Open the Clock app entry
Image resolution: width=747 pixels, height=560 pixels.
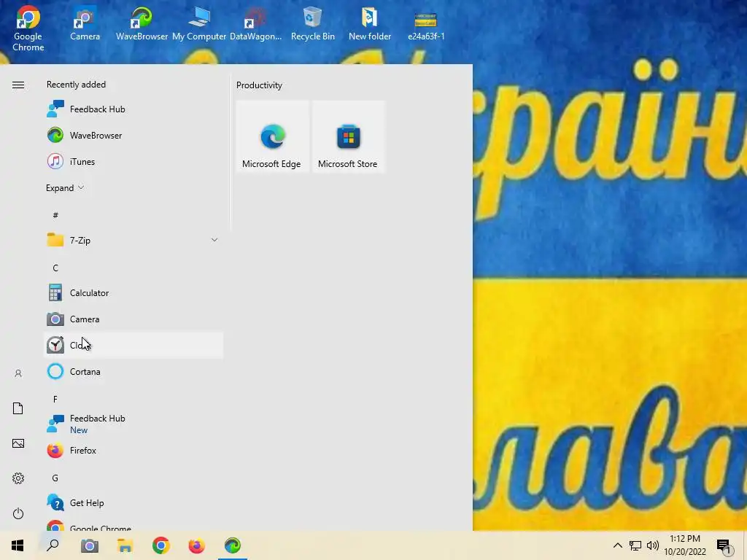click(133, 345)
